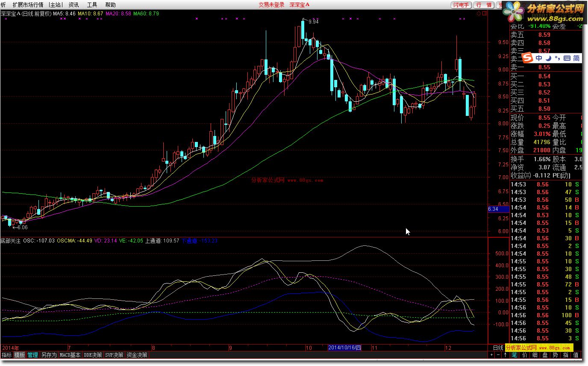Image resolution: width=588 pixels, height=366 pixels.
Task: Click the 现价 8.55 field
Action: pos(531,118)
